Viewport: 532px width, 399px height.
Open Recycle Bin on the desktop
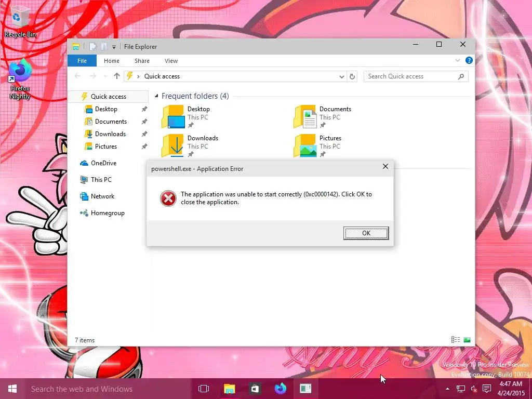20,21
